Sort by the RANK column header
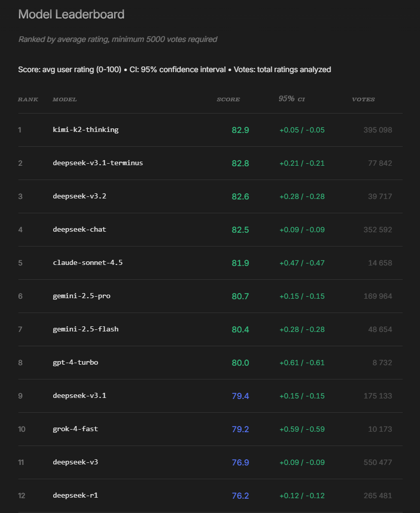 28,99
